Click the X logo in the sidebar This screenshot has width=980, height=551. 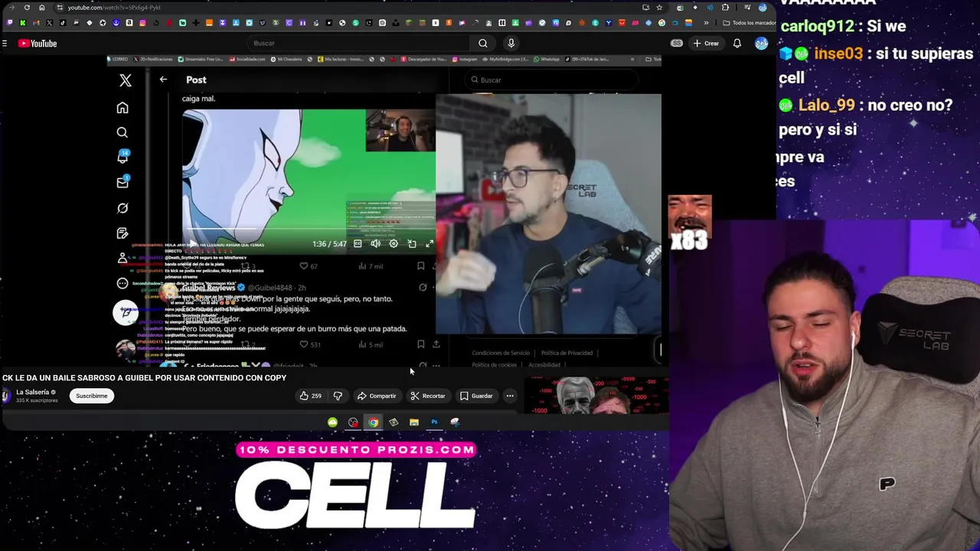126,80
